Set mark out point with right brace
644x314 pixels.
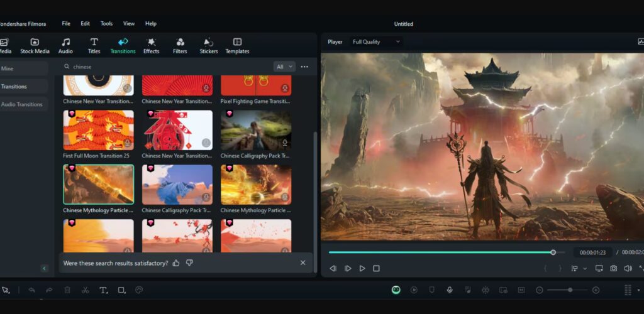click(x=560, y=269)
